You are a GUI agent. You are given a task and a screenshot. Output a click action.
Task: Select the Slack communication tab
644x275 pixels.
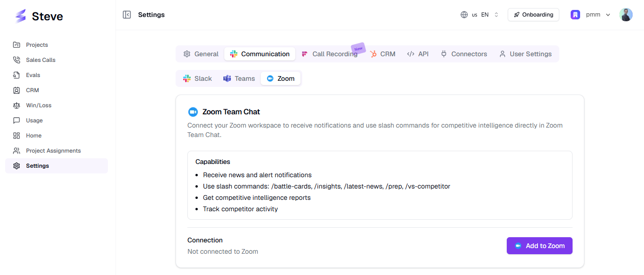click(198, 78)
